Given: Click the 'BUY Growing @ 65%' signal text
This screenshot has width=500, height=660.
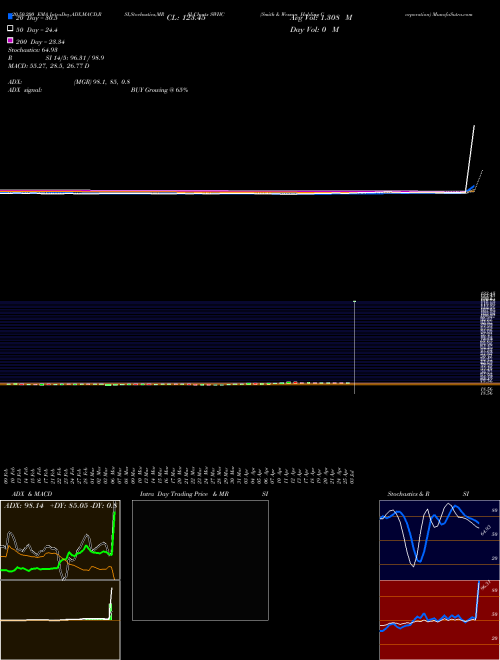Looking at the screenshot, I should click(159, 90).
